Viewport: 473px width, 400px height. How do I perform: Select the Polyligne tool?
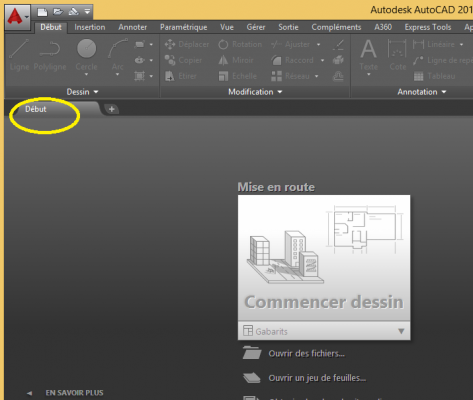click(x=50, y=56)
